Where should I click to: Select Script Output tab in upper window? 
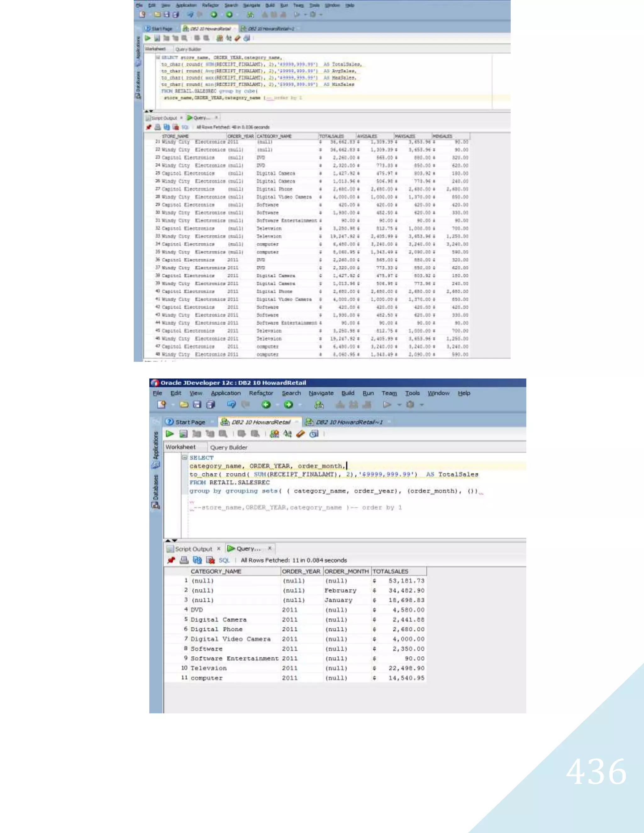(162, 118)
